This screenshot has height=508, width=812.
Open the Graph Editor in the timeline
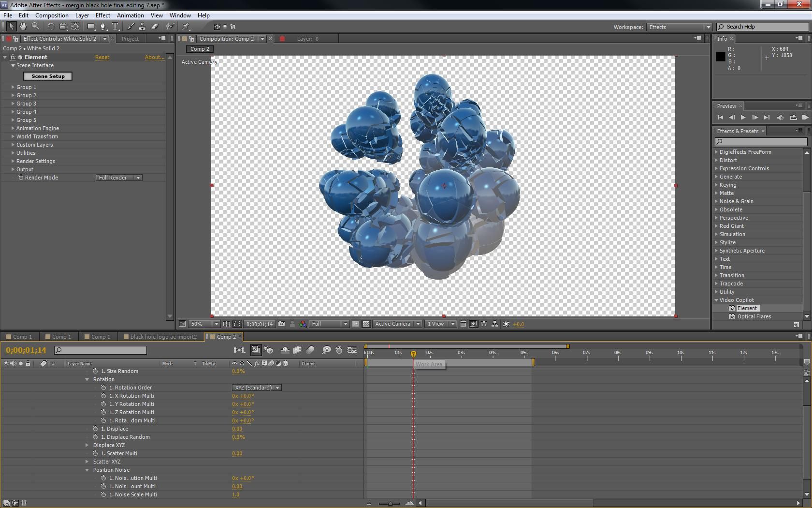pyautogui.click(x=352, y=350)
